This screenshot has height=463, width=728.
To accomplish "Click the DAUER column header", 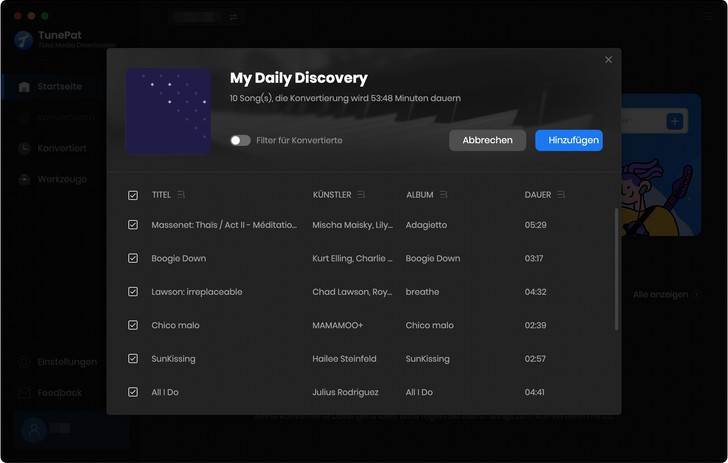I will (x=538, y=195).
